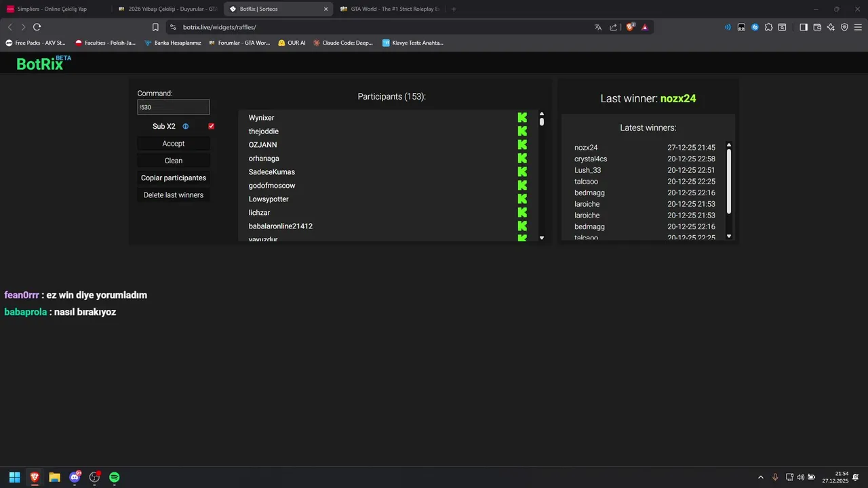Screen dimensions: 868x488
Task: Click the share page icon
Action: [614, 27]
